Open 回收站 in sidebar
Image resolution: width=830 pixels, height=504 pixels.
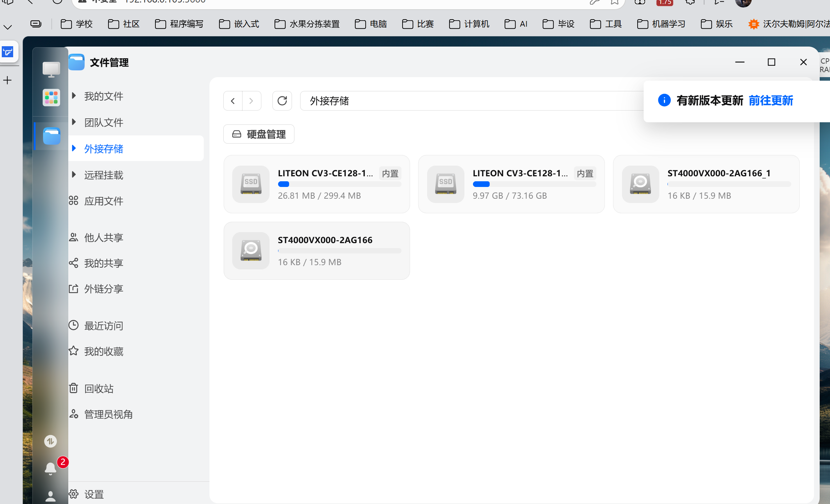(99, 388)
